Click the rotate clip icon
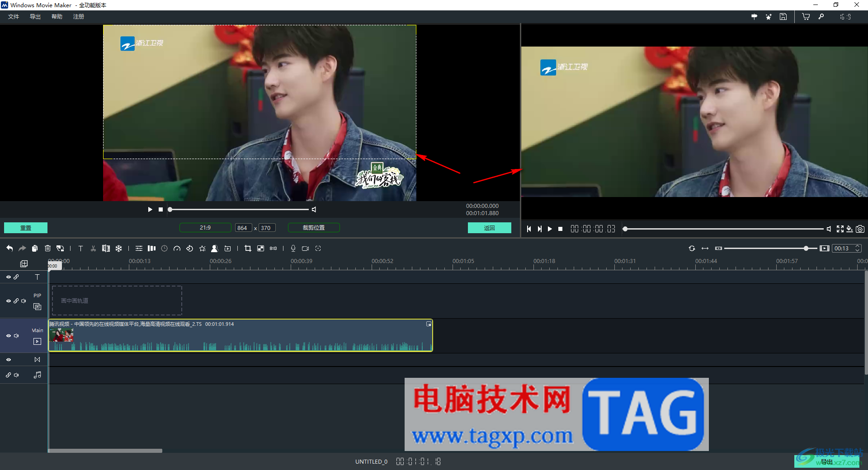This screenshot has width=868, height=470. click(x=189, y=249)
